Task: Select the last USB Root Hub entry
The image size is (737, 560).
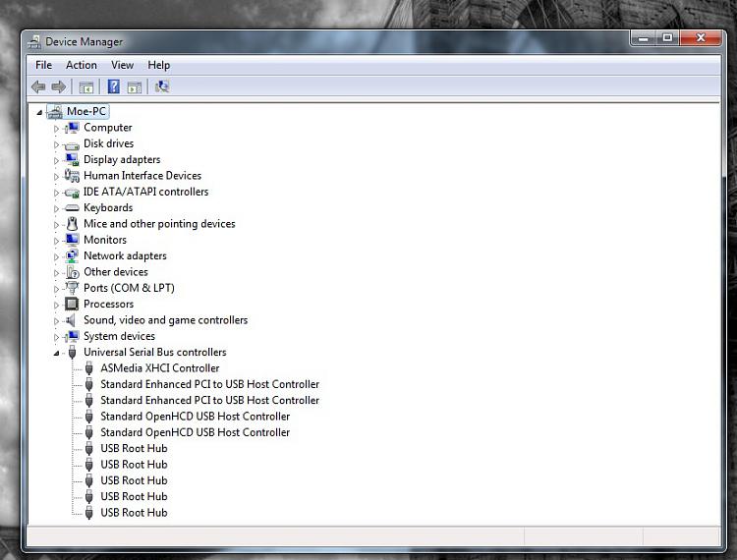Action: (134, 513)
